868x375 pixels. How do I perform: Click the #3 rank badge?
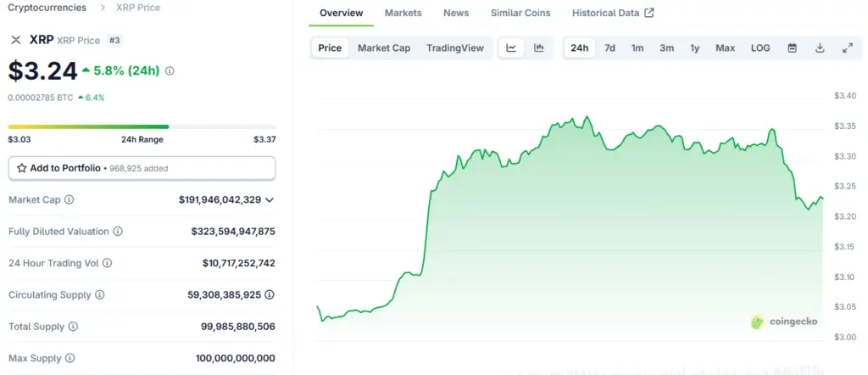(114, 40)
